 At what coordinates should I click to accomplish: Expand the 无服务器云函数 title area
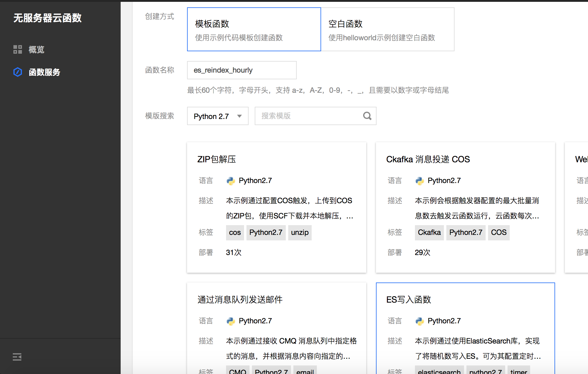pyautogui.click(x=47, y=18)
